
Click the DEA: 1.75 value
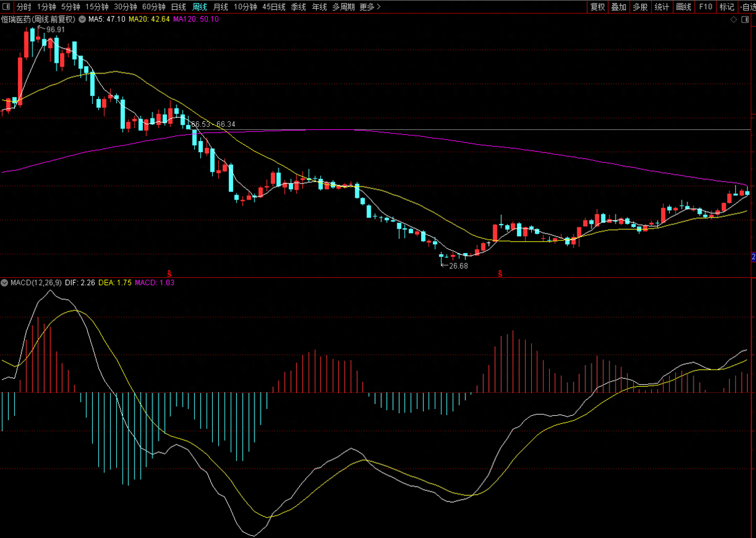coord(115,282)
